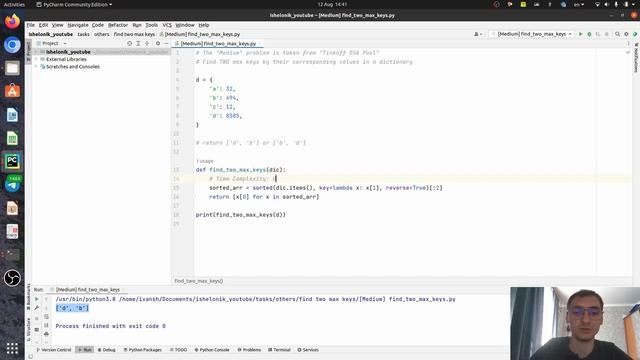Open the Tools menu
Screen dimensions: 640x360
tap(151, 25)
